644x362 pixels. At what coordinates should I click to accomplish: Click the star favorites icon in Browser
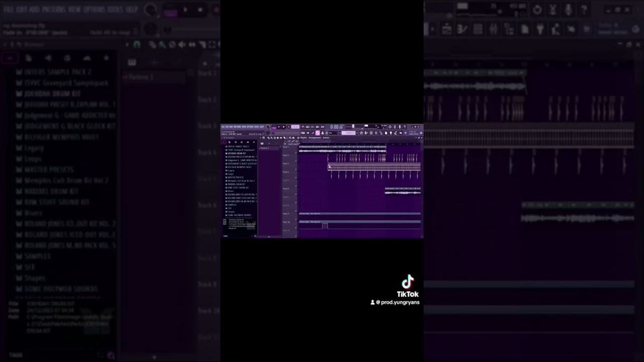coord(254,142)
